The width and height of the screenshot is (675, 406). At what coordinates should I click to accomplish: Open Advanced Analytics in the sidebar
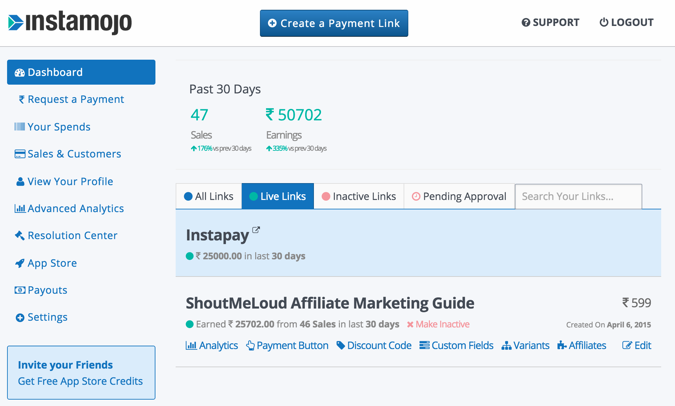pyautogui.click(x=69, y=208)
